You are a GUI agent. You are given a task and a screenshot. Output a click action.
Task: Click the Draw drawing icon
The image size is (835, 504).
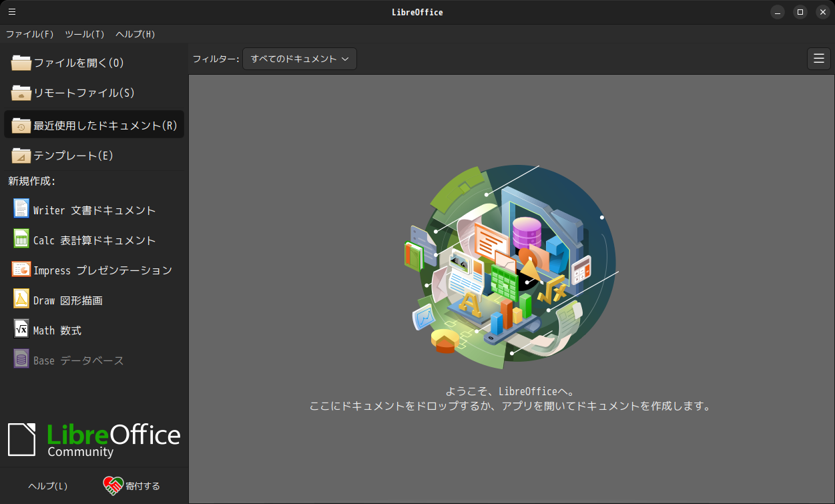click(21, 299)
